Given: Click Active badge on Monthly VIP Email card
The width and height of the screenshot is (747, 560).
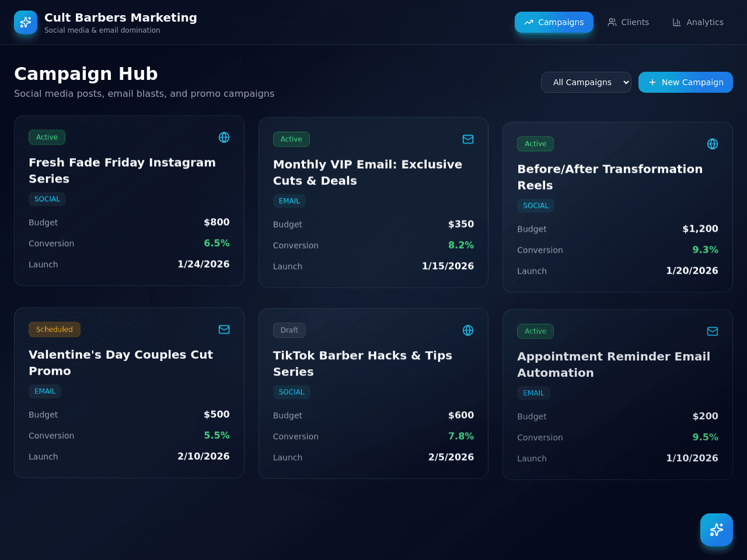Looking at the screenshot, I should pos(291,139).
